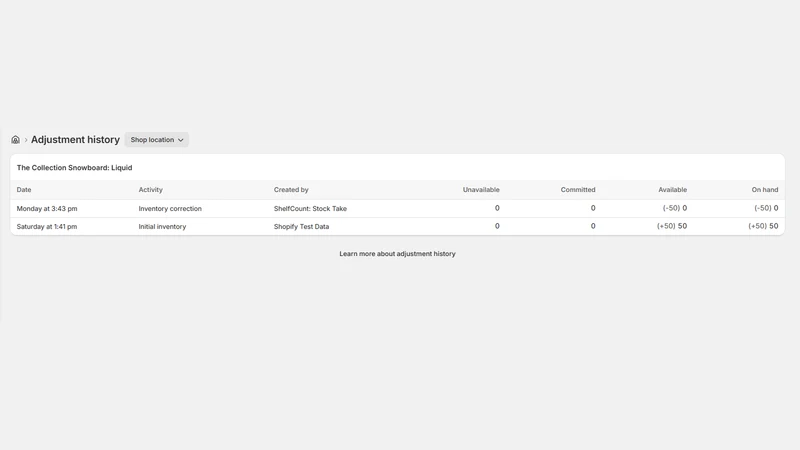
Task: Select the Saturday at 1:41 pm date cell
Action: (47, 226)
